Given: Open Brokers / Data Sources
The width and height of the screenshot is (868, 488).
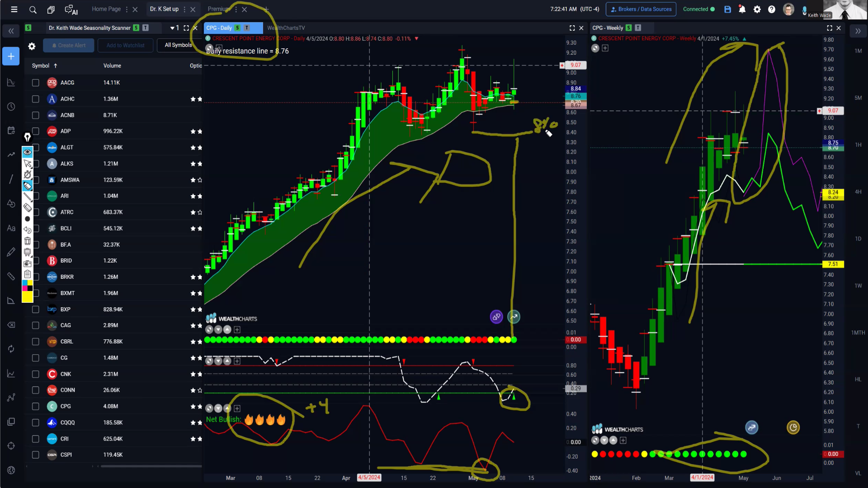Looking at the screenshot, I should tap(641, 9).
